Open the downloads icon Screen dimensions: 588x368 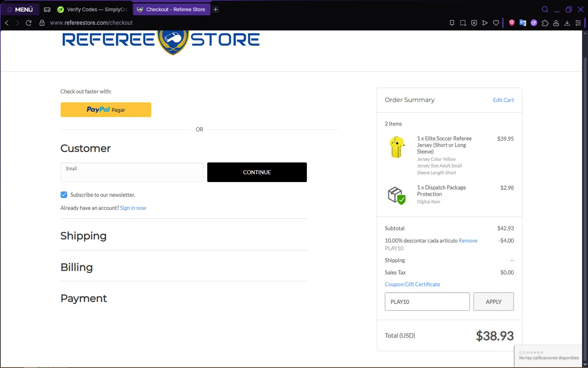(567, 23)
